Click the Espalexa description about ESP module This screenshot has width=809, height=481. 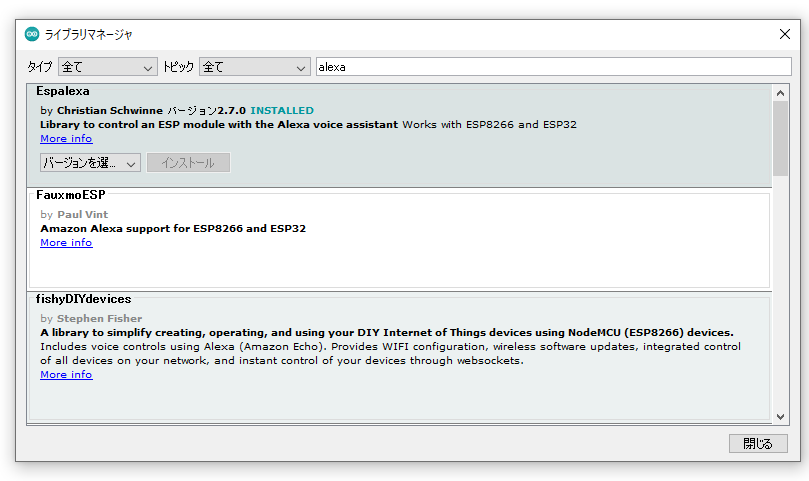(x=219, y=124)
